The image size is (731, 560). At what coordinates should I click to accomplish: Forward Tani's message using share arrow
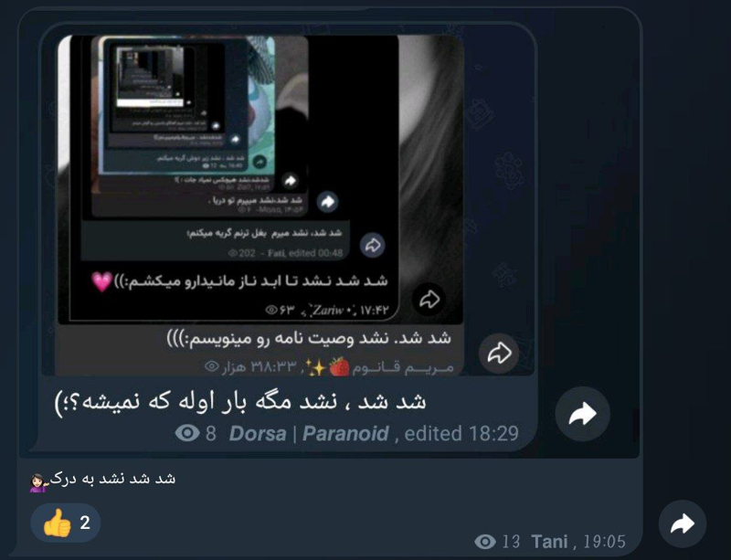tap(682, 524)
